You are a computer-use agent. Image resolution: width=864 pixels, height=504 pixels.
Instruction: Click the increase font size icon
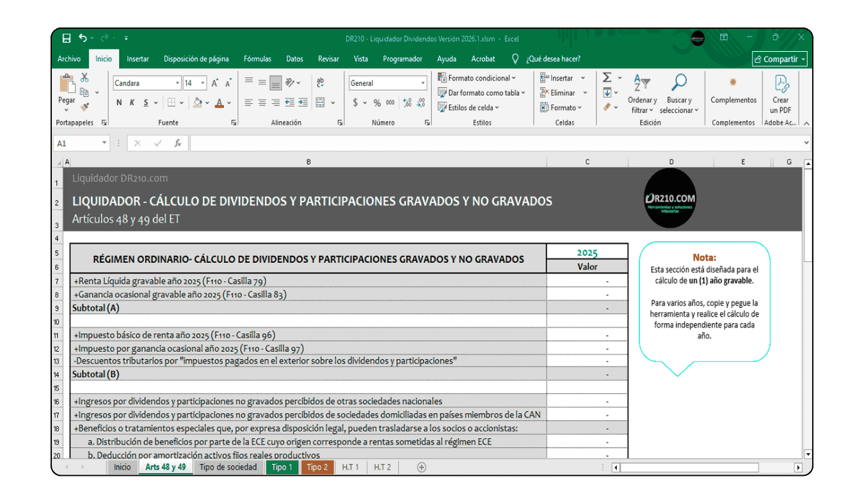[215, 83]
